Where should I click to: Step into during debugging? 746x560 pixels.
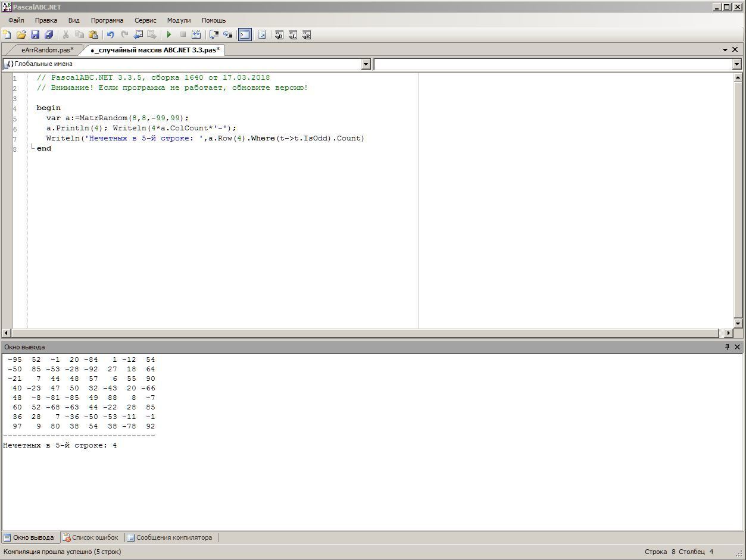click(x=227, y=35)
